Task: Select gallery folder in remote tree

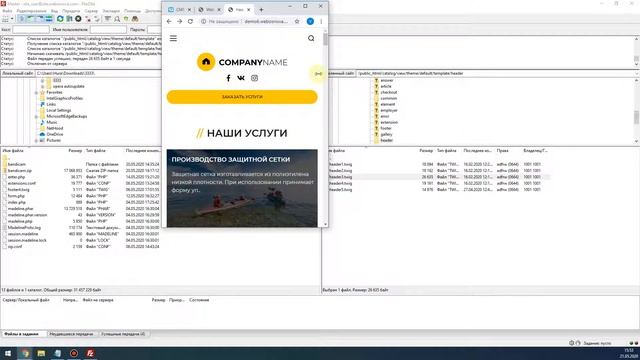Action: 386,134
